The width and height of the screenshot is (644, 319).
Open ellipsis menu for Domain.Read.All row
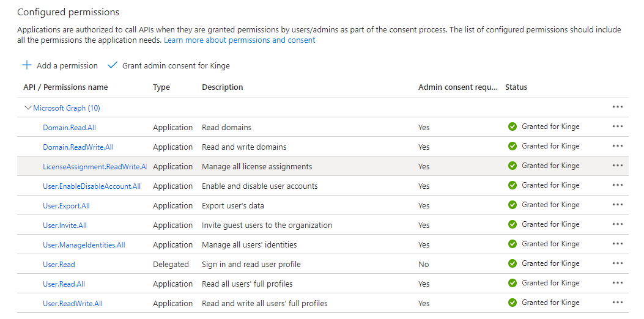coord(617,127)
